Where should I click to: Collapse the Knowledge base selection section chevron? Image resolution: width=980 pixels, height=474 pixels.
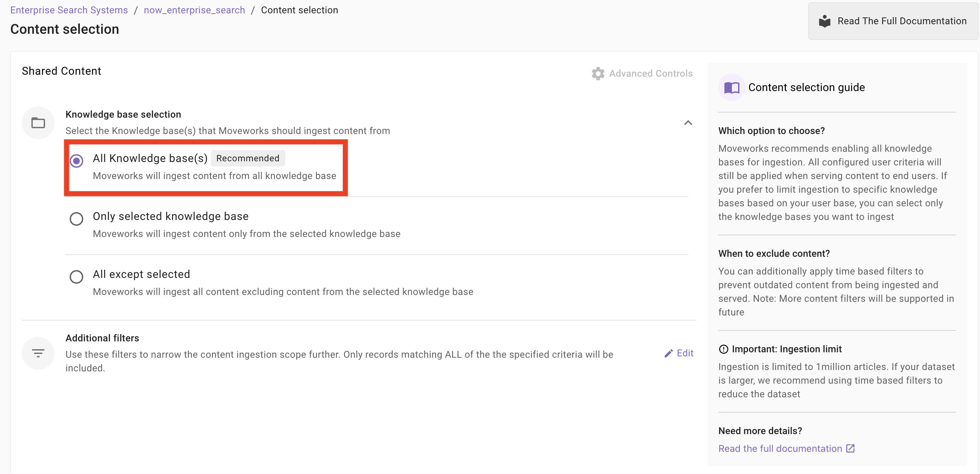pyautogui.click(x=688, y=123)
